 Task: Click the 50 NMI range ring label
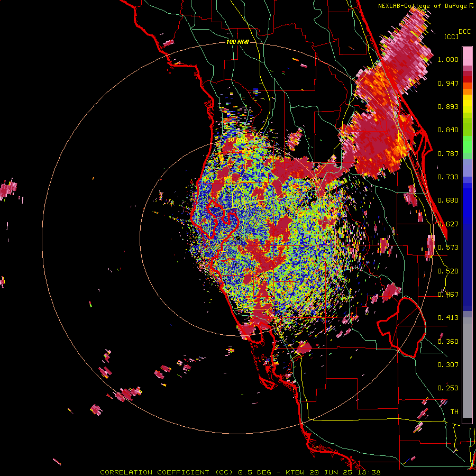[237, 140]
